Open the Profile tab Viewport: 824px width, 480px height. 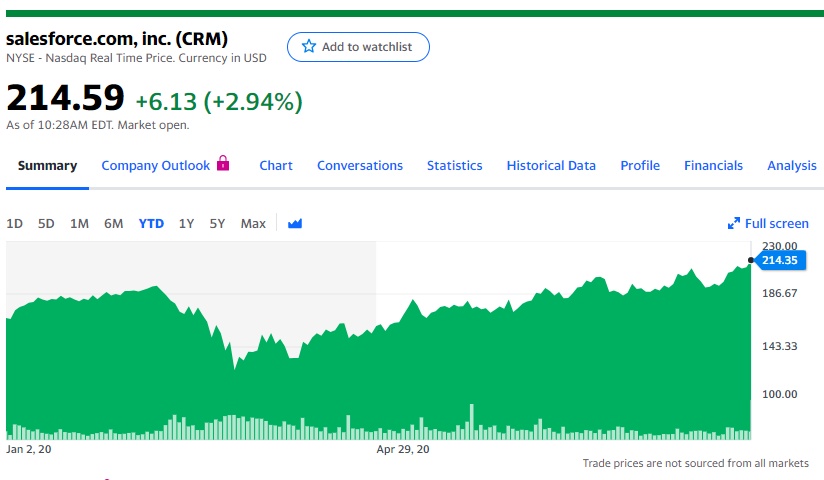(x=640, y=166)
